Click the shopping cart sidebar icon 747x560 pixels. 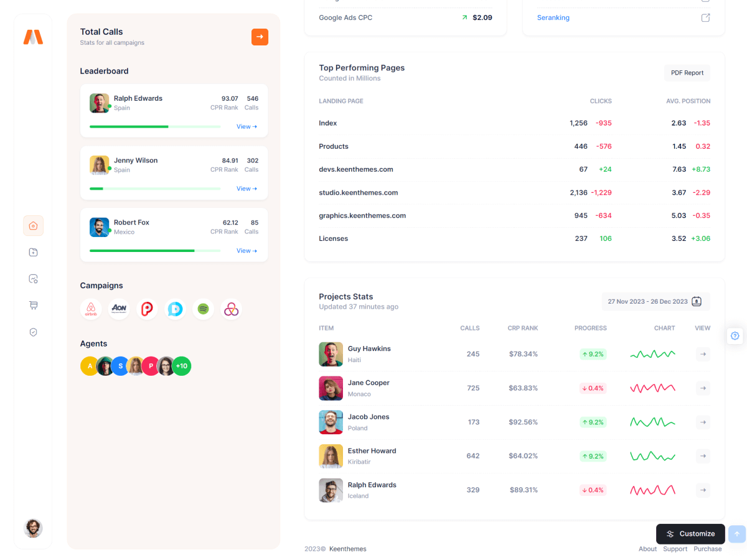click(33, 305)
